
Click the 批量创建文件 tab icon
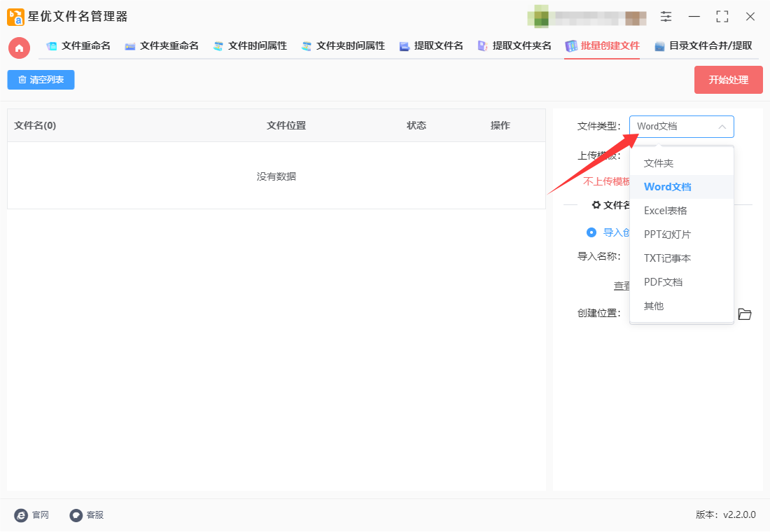pos(571,46)
